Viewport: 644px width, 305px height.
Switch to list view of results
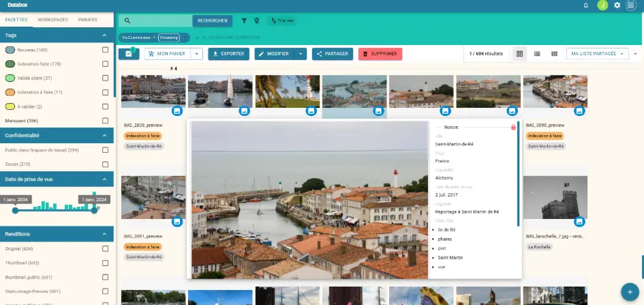[537, 53]
